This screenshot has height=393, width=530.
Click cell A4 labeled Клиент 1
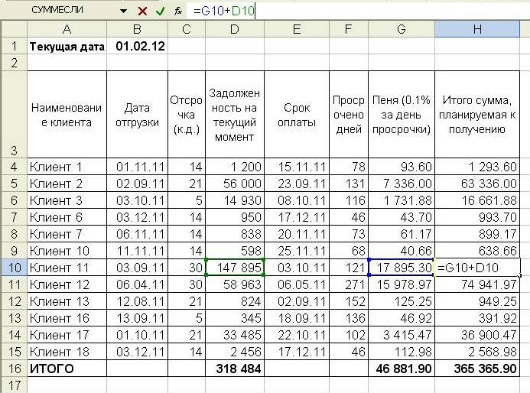click(67, 167)
